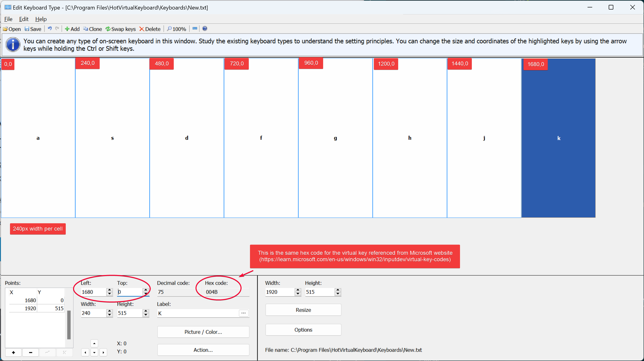Click the Label field containing K
The width and height of the screenshot is (644, 361).
198,313
